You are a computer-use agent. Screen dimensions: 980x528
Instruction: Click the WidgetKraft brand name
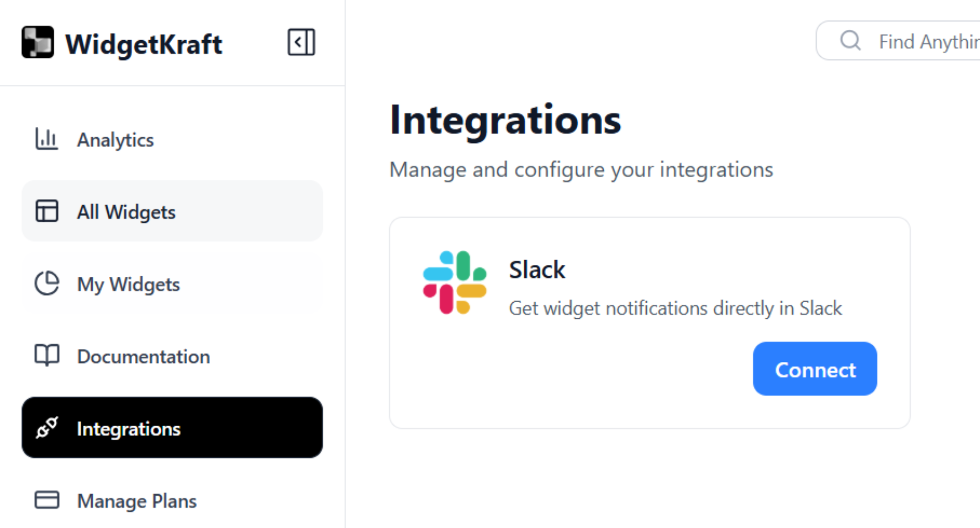click(144, 44)
